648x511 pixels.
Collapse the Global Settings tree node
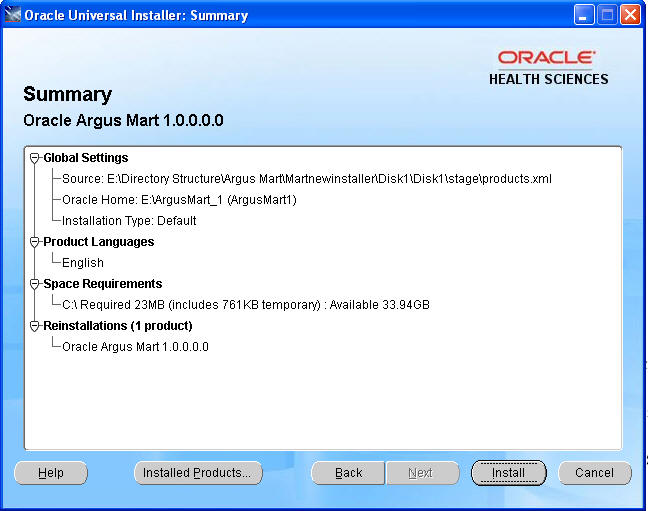coord(35,158)
